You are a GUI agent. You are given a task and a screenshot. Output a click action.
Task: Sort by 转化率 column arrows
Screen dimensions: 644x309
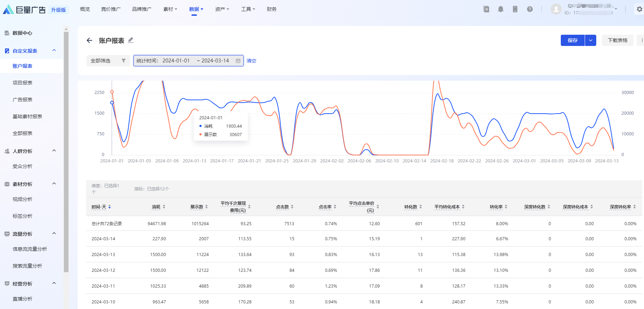[506, 207]
